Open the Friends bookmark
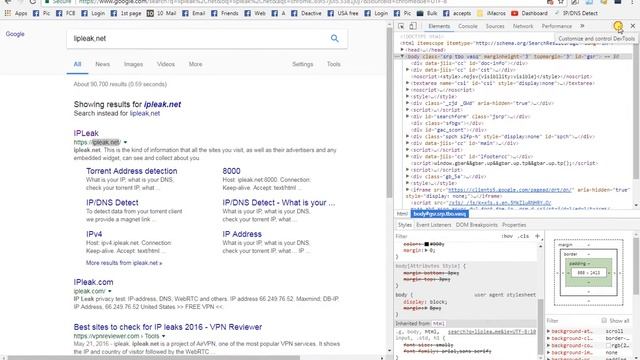This screenshot has height=360, width=640. [x=225, y=13]
